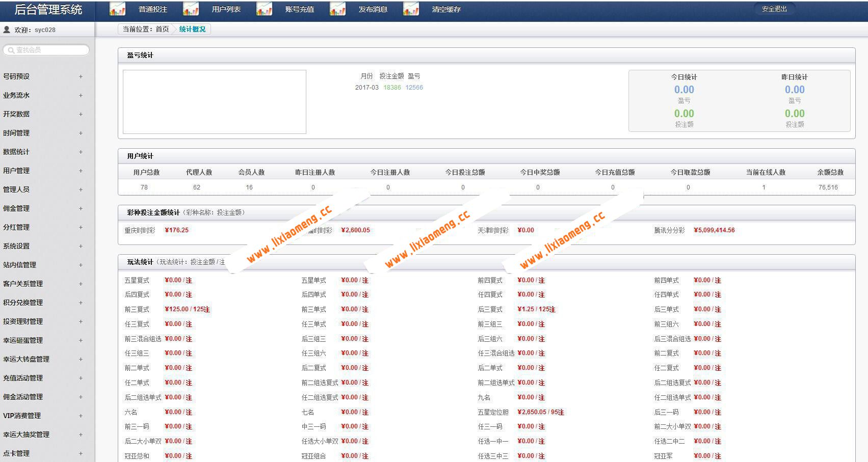Image resolution: width=868 pixels, height=462 pixels.
Task: Expand 点卡管理 with its plus sign
Action: coord(81,453)
